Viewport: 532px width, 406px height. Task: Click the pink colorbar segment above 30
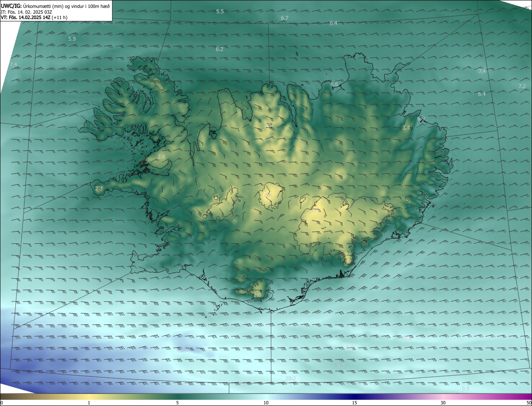pyautogui.click(x=443, y=397)
